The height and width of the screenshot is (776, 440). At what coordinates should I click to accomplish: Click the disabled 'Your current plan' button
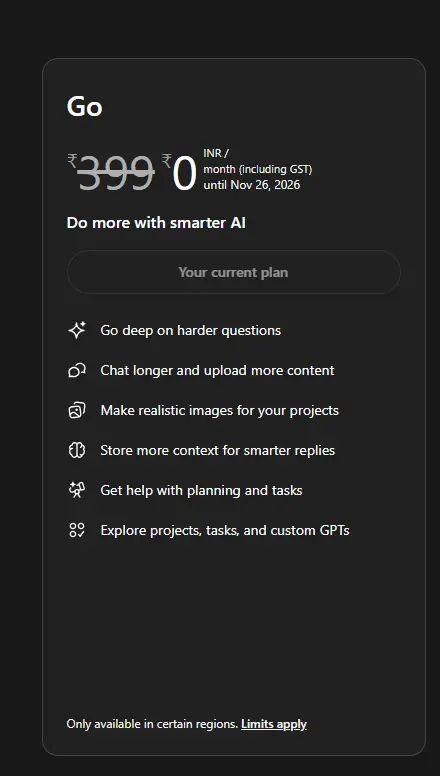coord(234,272)
